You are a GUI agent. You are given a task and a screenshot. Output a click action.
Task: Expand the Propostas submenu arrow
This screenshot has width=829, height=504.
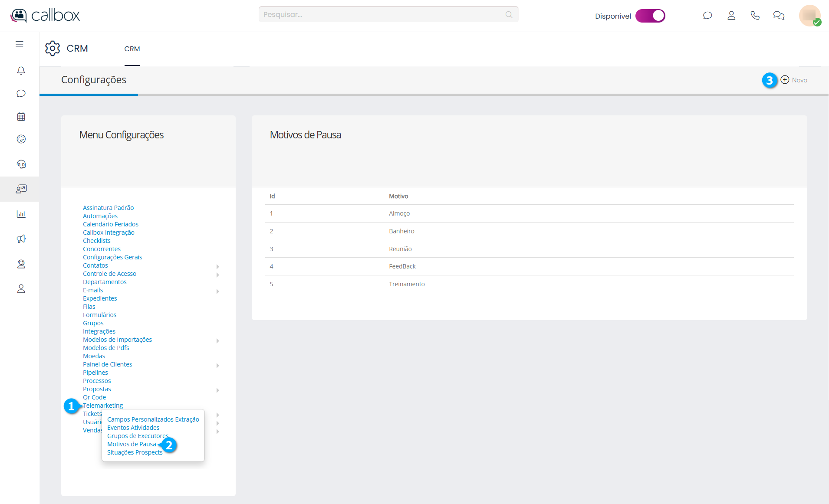click(x=217, y=390)
